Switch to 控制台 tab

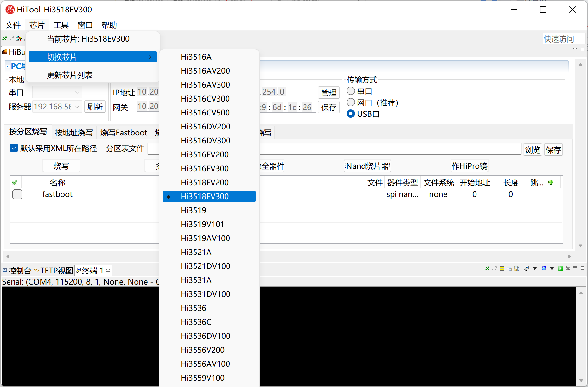point(17,271)
